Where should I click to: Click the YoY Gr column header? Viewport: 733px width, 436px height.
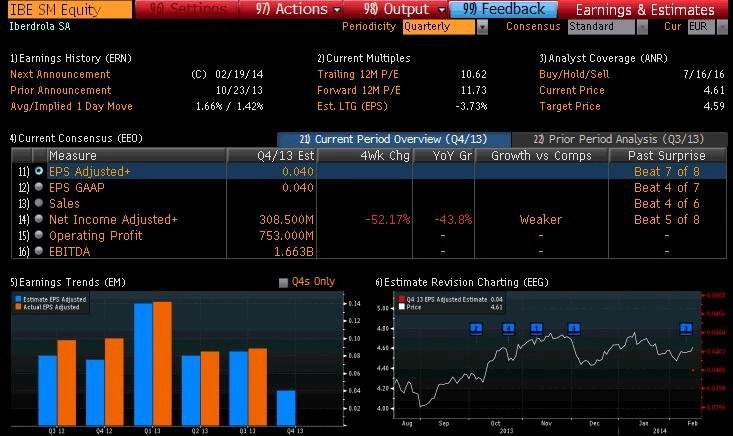point(444,156)
